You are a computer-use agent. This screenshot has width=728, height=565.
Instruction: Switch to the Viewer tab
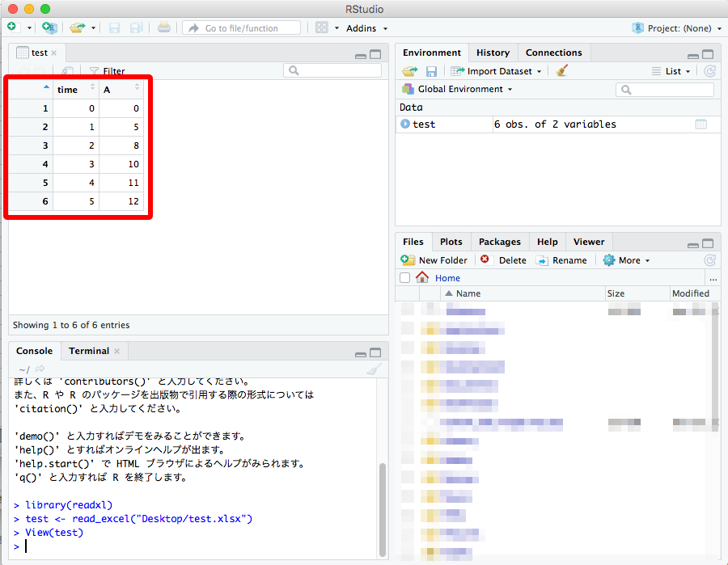(x=588, y=242)
